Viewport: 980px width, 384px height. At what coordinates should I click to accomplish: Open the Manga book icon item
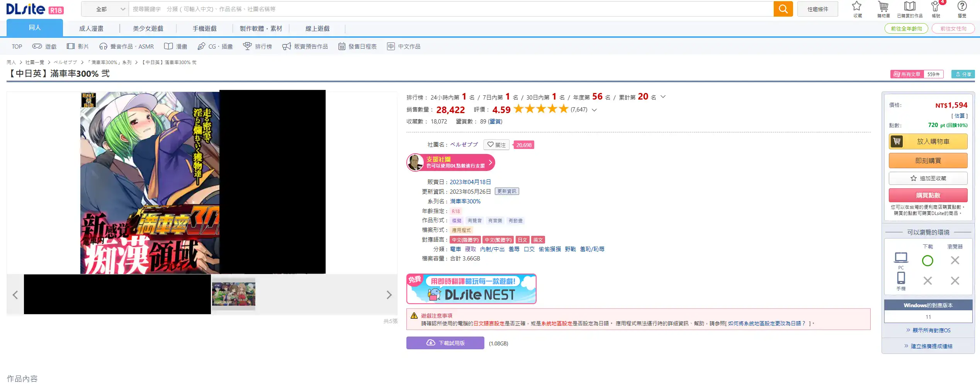coord(175,46)
